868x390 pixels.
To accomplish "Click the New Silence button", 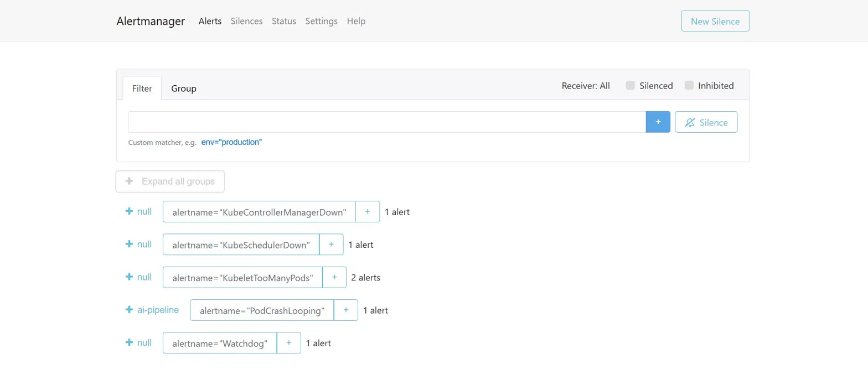I will pyautogui.click(x=715, y=21).
